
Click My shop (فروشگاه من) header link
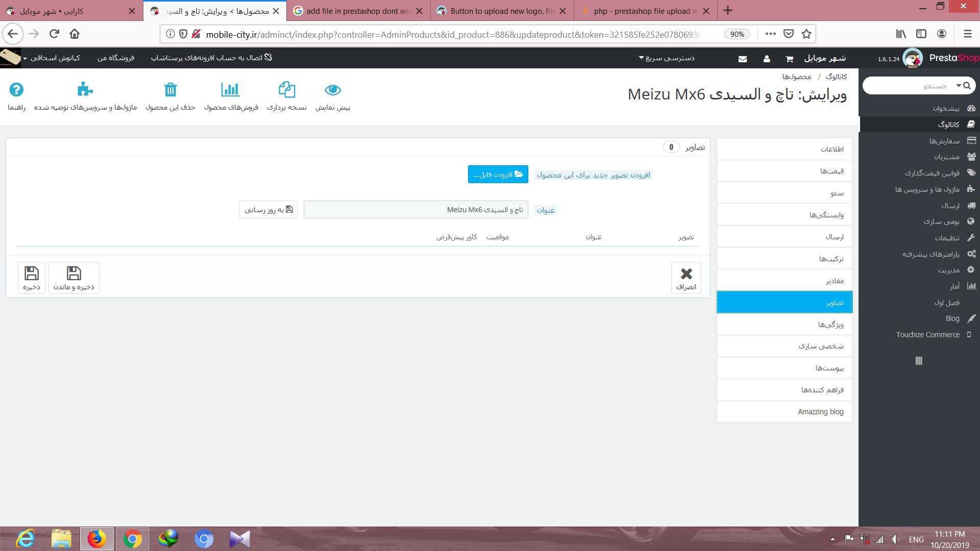click(x=116, y=58)
